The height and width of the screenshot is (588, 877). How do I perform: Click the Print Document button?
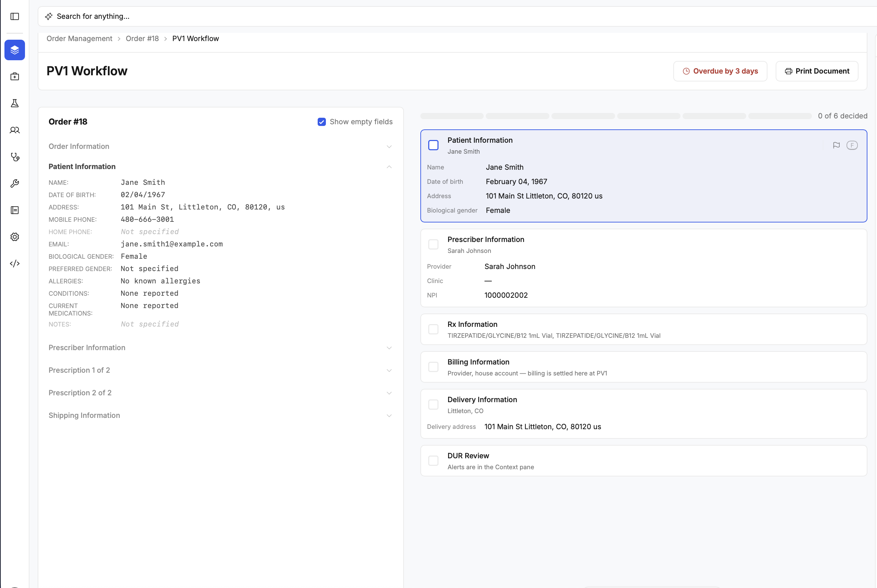coord(817,71)
